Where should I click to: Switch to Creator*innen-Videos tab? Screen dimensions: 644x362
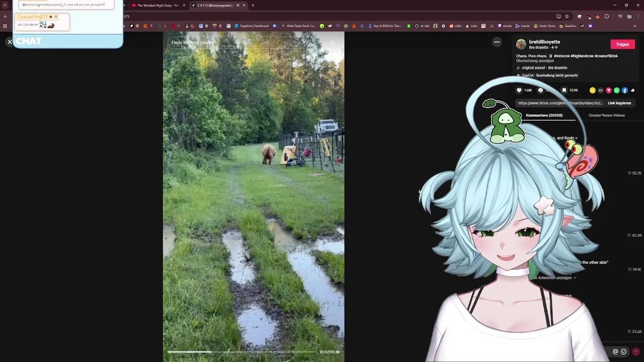click(606, 115)
